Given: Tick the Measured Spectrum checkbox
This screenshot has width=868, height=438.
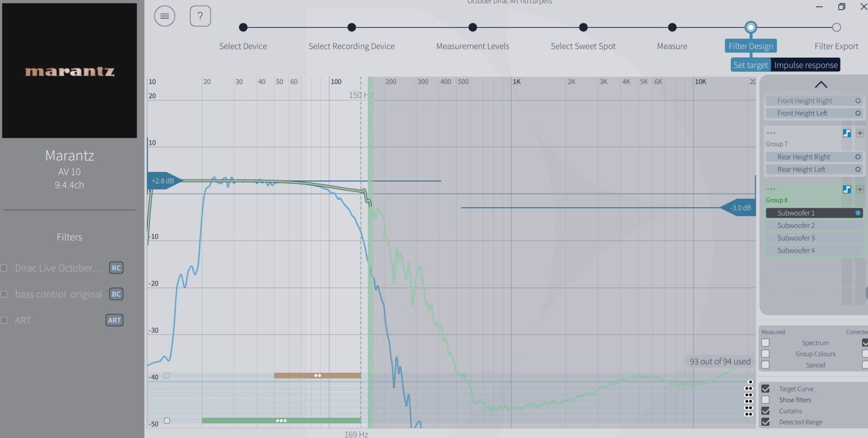Looking at the screenshot, I should tap(765, 343).
